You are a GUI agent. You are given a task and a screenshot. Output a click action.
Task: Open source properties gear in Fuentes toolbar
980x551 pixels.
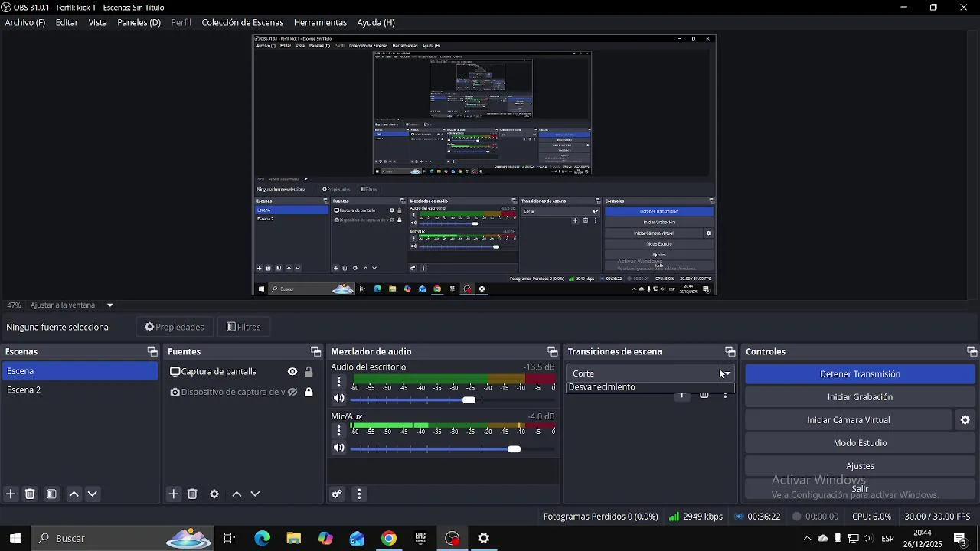click(214, 494)
